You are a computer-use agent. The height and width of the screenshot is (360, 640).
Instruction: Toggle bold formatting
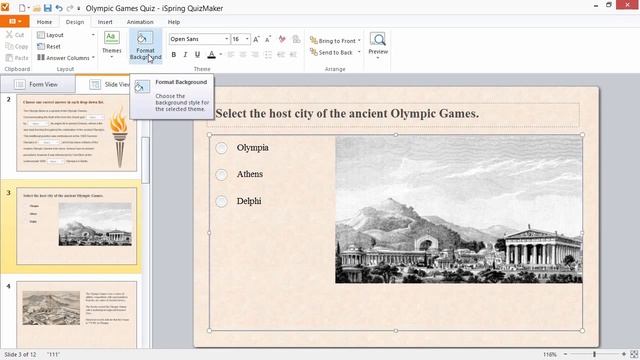(173, 54)
